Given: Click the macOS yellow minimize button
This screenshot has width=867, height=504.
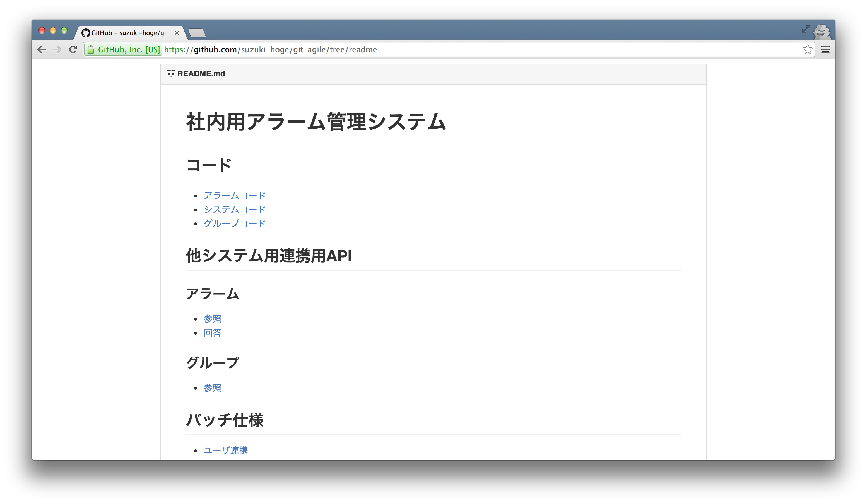Looking at the screenshot, I should pyautogui.click(x=53, y=30).
